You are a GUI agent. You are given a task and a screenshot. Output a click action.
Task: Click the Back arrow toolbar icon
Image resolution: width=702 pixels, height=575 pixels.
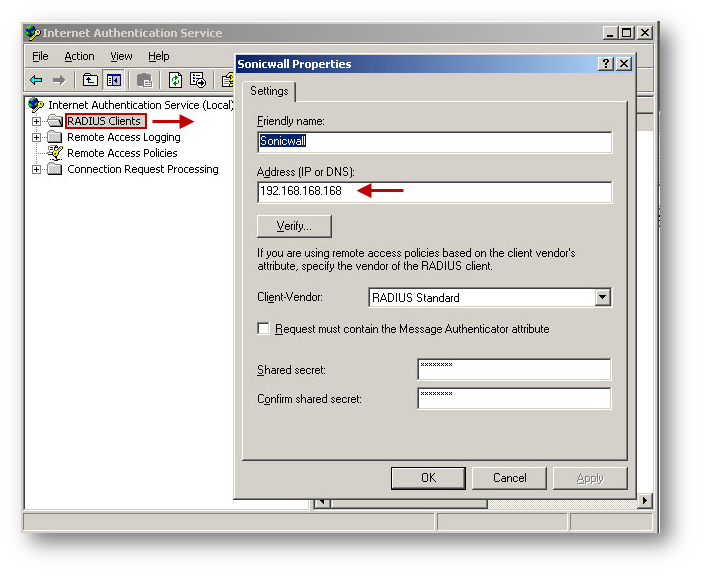[x=36, y=80]
